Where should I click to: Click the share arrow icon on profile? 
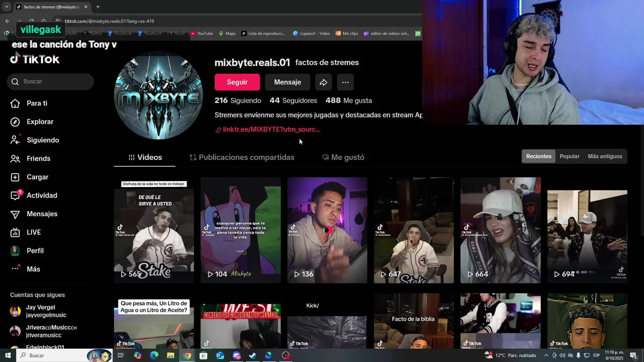pos(324,82)
